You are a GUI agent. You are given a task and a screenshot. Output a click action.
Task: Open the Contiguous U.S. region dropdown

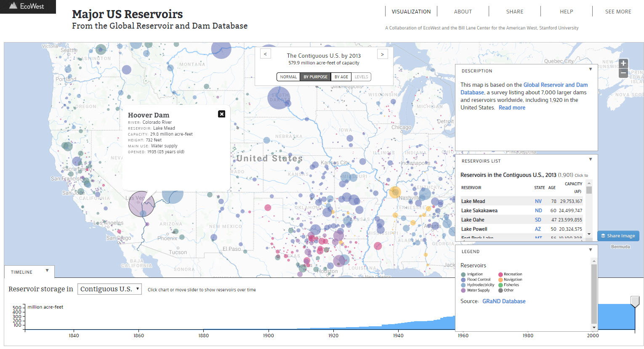(109, 289)
